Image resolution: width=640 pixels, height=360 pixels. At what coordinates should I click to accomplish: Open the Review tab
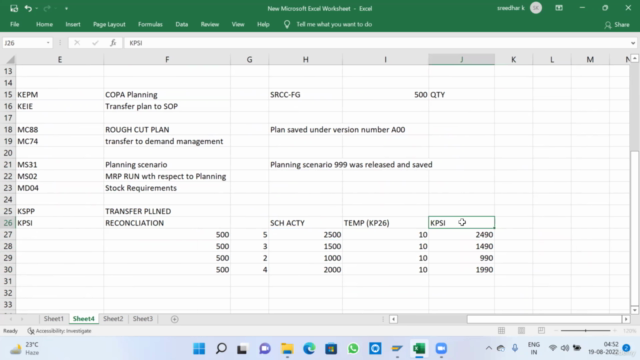(210, 24)
